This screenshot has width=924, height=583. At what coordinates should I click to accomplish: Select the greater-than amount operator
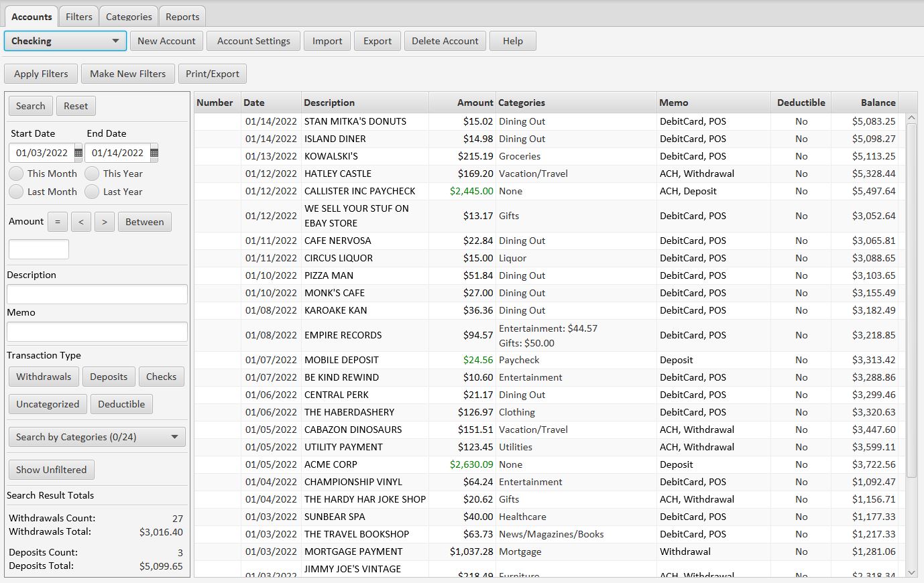(x=105, y=222)
